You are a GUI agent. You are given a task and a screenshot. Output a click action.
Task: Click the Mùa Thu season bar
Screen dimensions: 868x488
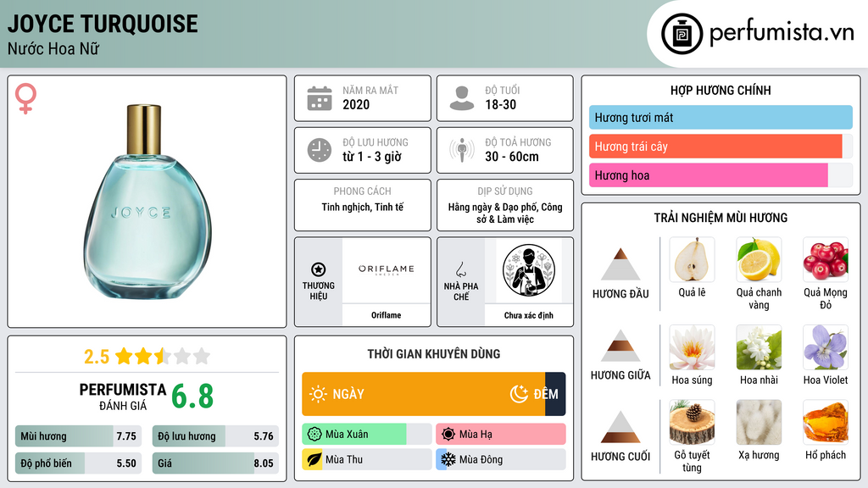coord(366,460)
